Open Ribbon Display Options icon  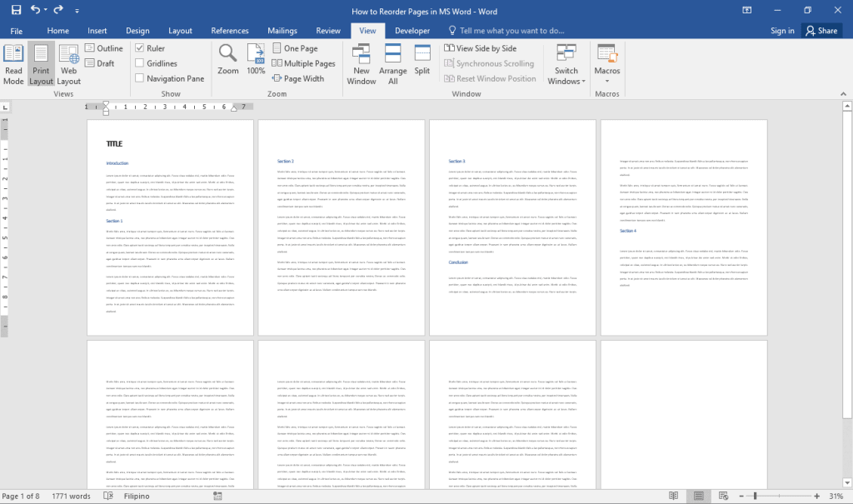click(x=747, y=10)
